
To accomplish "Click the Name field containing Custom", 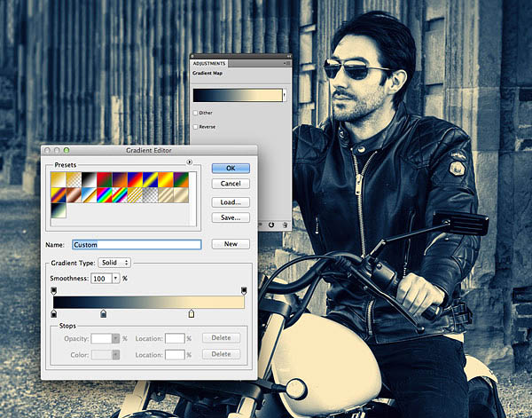I will click(137, 244).
